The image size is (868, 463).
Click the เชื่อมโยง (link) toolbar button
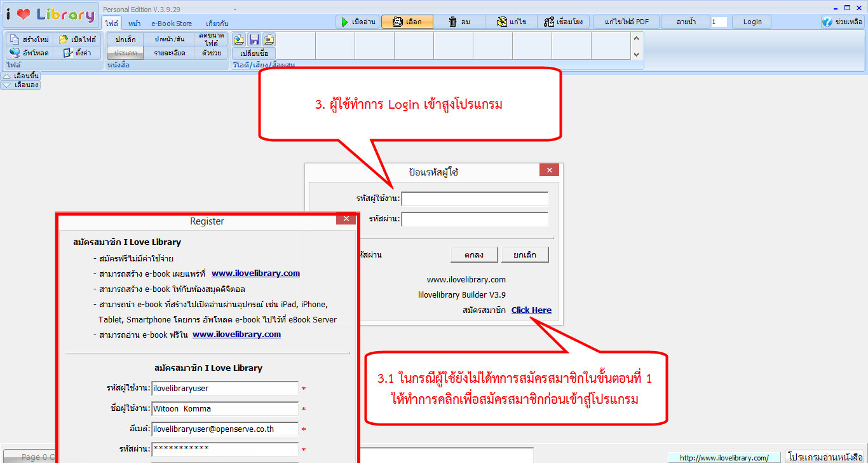(564, 22)
